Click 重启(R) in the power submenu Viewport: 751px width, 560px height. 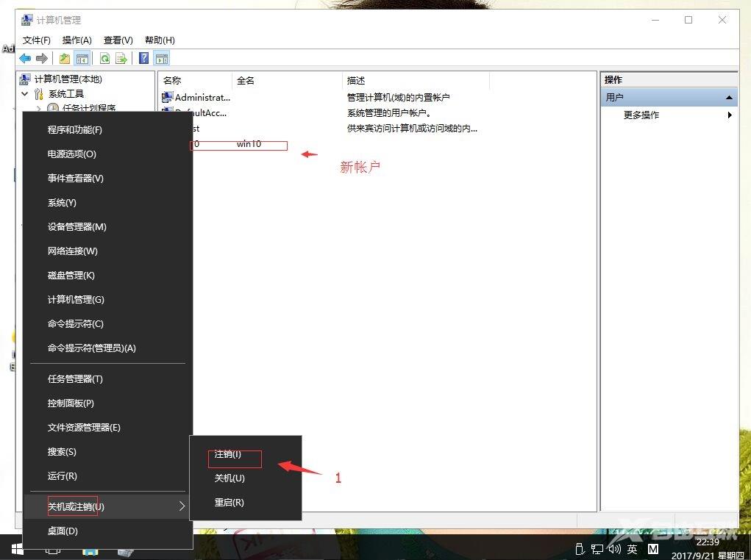(x=229, y=503)
